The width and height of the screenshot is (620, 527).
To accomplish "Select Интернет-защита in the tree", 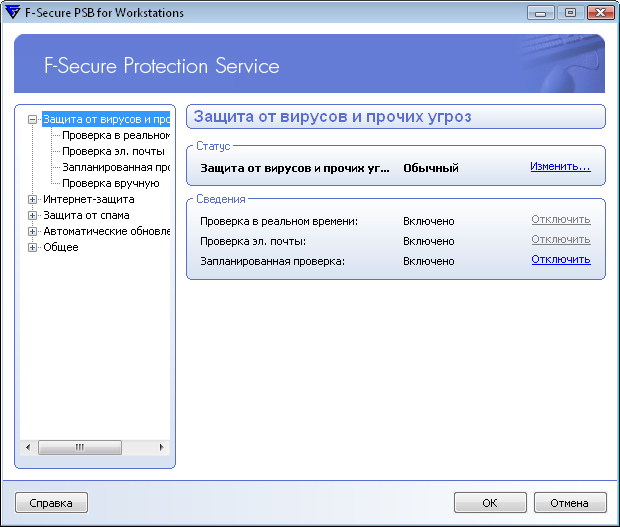I will pos(89,199).
